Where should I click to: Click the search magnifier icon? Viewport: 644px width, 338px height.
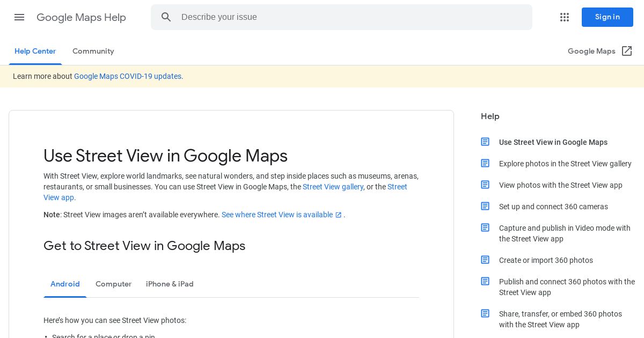pos(166,17)
